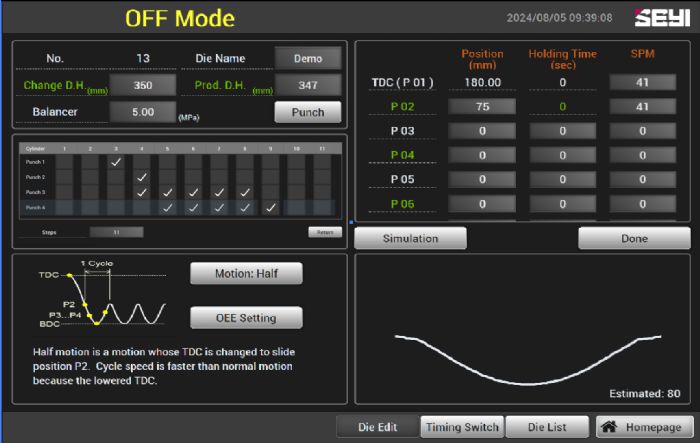Screen dimensions: 700x443
Task: Open the Die Edit tab
Action: click(x=378, y=427)
